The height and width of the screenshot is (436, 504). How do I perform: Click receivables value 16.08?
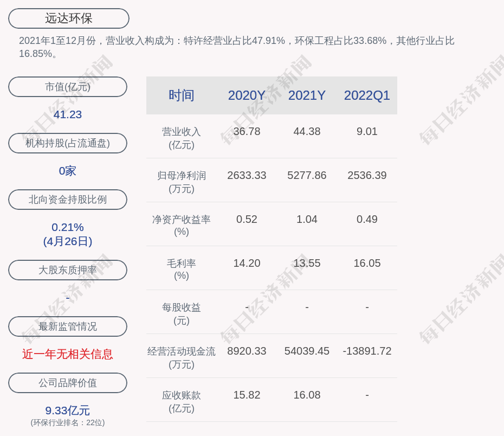(x=307, y=395)
